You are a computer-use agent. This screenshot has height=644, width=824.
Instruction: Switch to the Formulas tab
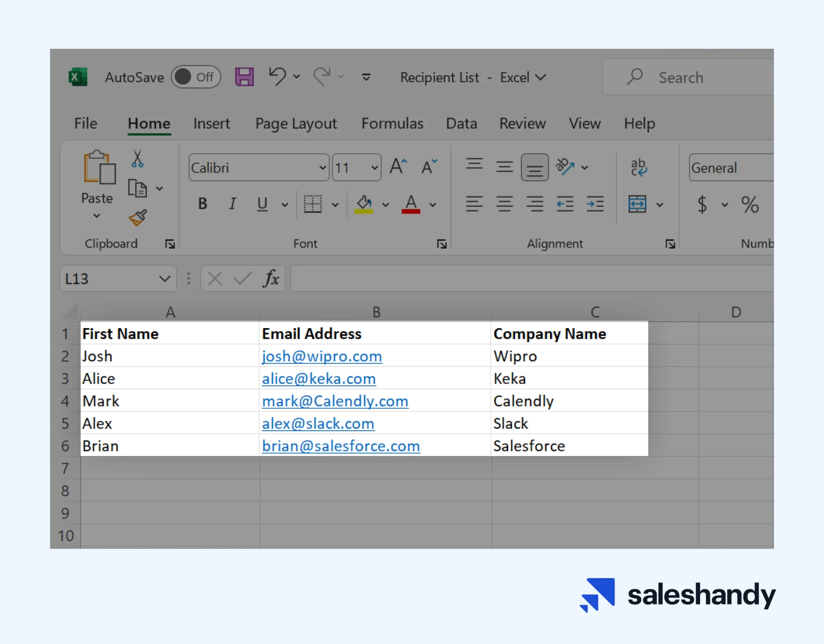[x=392, y=123]
